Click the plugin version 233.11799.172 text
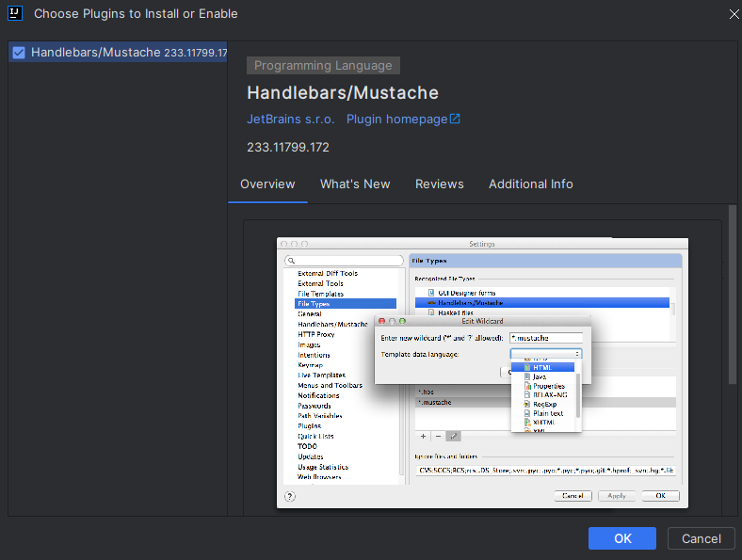742x560 pixels. coord(288,147)
